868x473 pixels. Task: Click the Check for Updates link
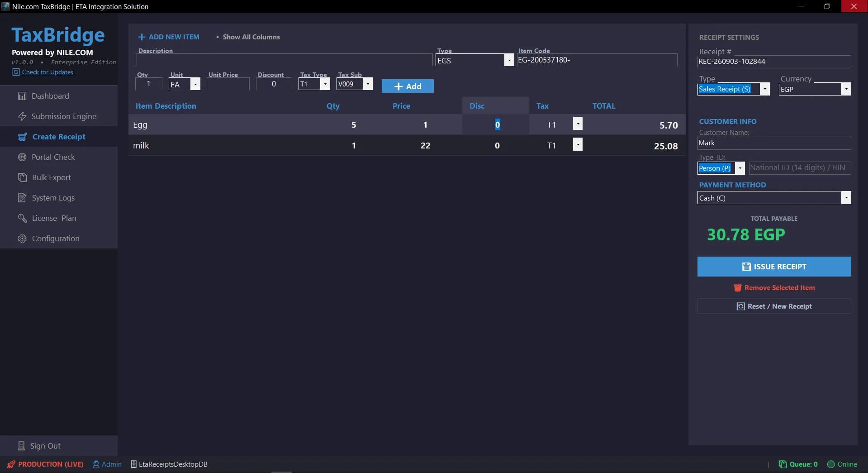(x=47, y=72)
